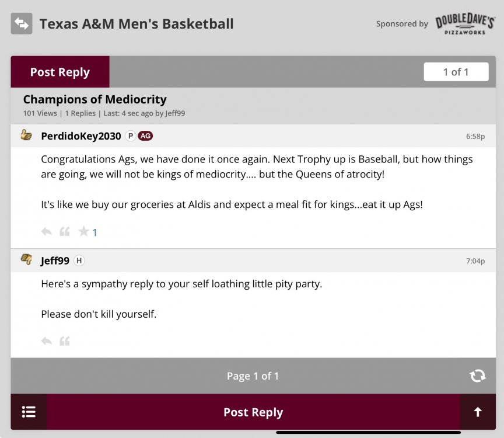Reply to PerdidoKey2030's post using arrow icon
504x438 pixels.
tap(47, 232)
